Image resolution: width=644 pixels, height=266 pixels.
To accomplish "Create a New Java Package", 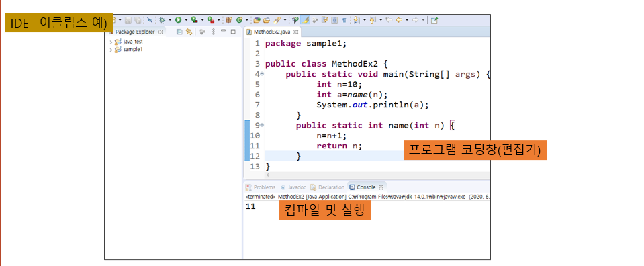I will click(229, 19).
